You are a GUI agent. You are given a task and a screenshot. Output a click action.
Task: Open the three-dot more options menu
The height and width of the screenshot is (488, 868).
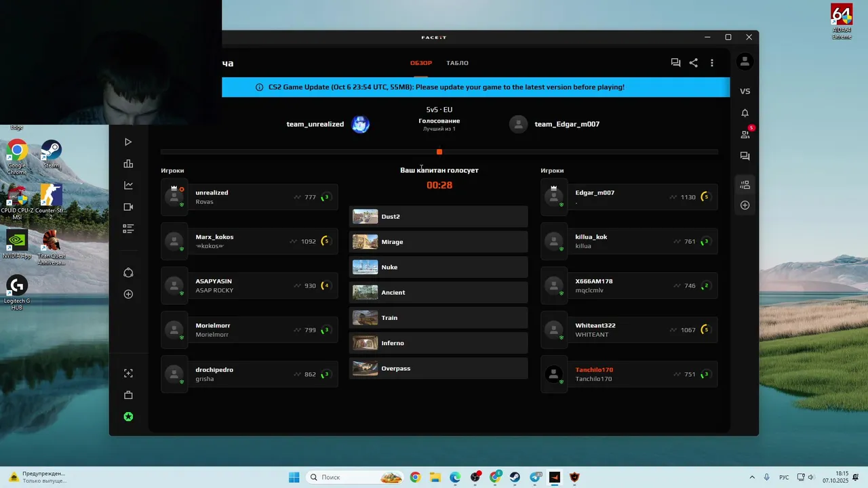(x=711, y=62)
